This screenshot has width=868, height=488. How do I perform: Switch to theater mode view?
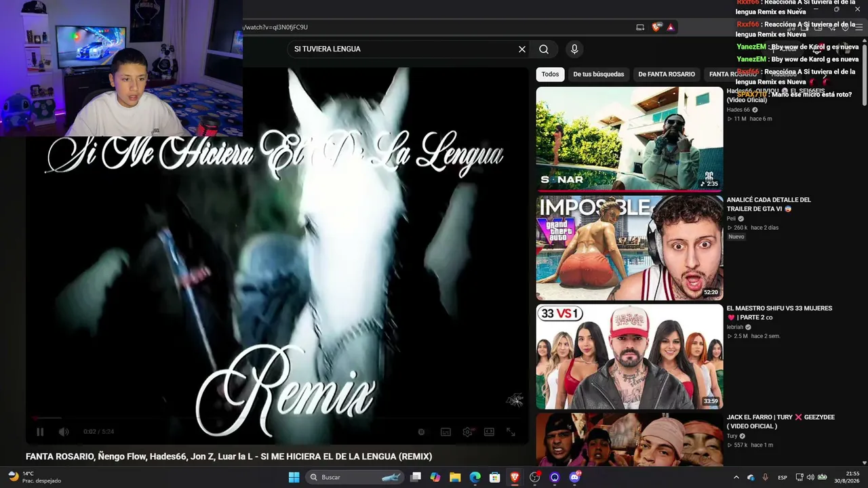pyautogui.click(x=489, y=432)
